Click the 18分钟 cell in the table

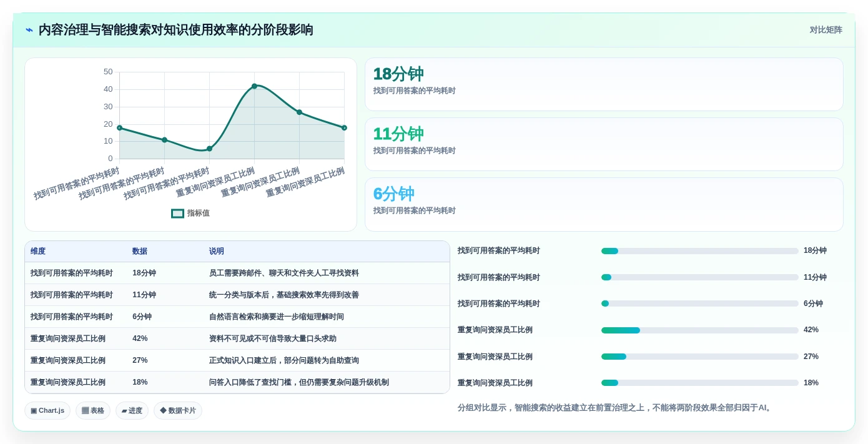coord(144,273)
